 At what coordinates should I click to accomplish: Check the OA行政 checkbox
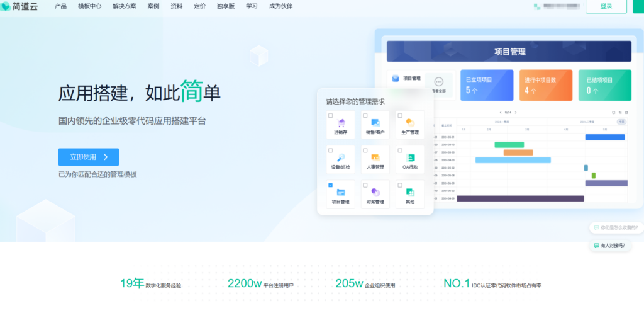400,151
